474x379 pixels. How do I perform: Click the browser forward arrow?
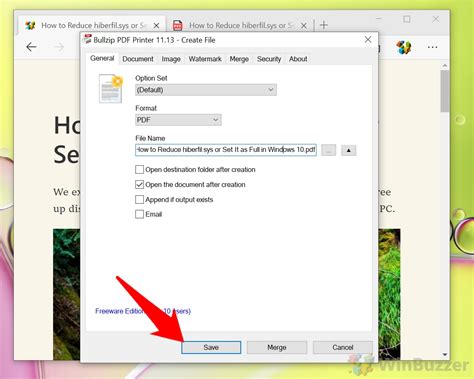59,47
